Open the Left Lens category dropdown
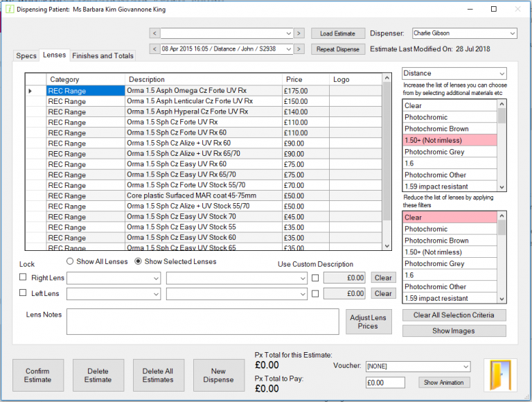The height and width of the screenshot is (402, 532). 114,294
